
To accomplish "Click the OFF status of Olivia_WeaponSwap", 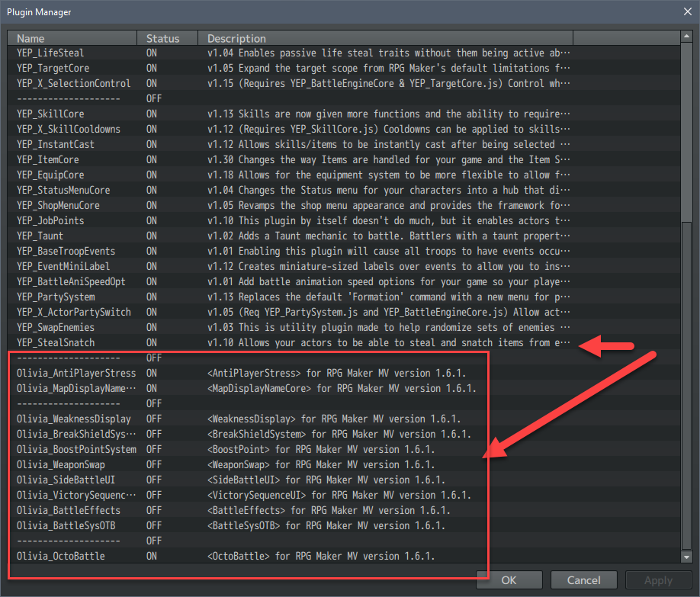I will point(154,464).
